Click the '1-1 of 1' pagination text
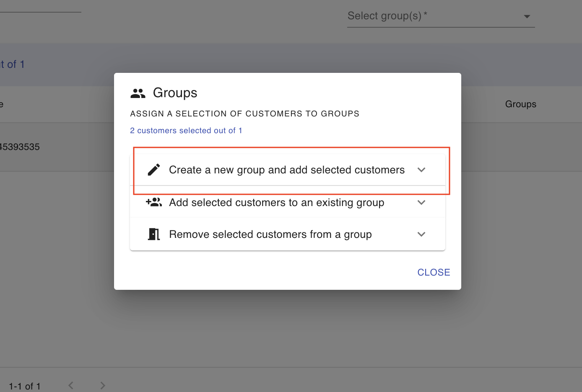582x392 pixels. 25,386
